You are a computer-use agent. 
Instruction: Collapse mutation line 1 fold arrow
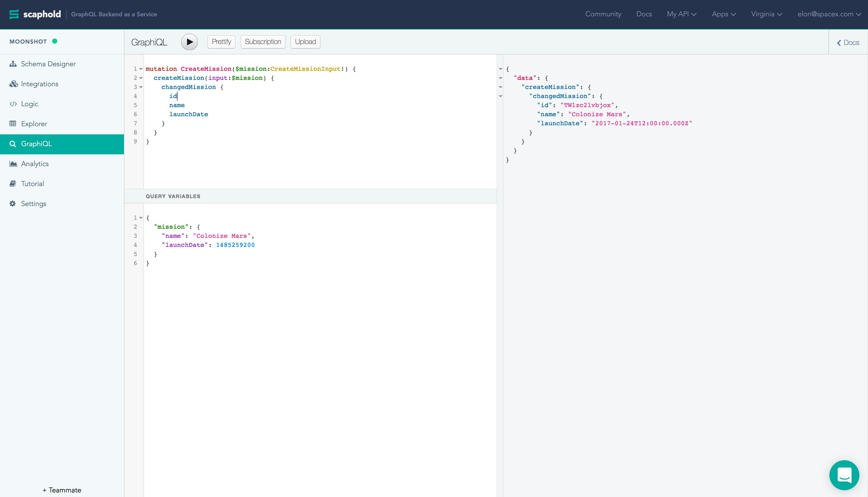[141, 69]
